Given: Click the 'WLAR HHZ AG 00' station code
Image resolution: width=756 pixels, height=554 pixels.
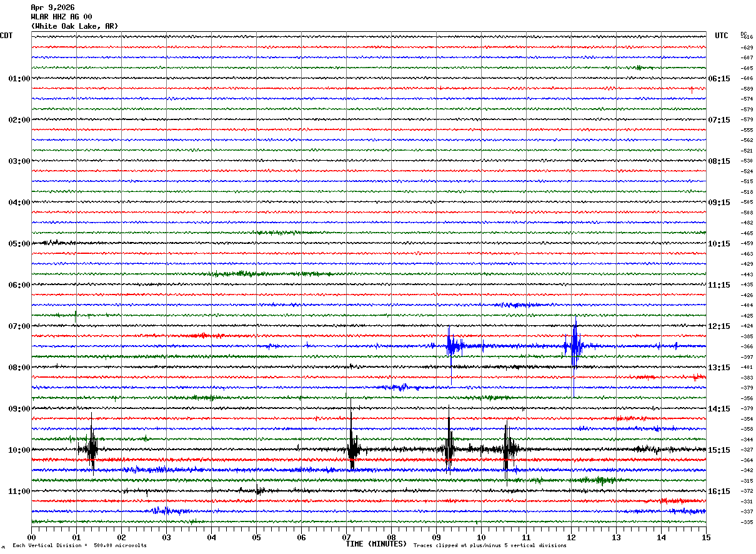Looking at the screenshot, I should (61, 17).
